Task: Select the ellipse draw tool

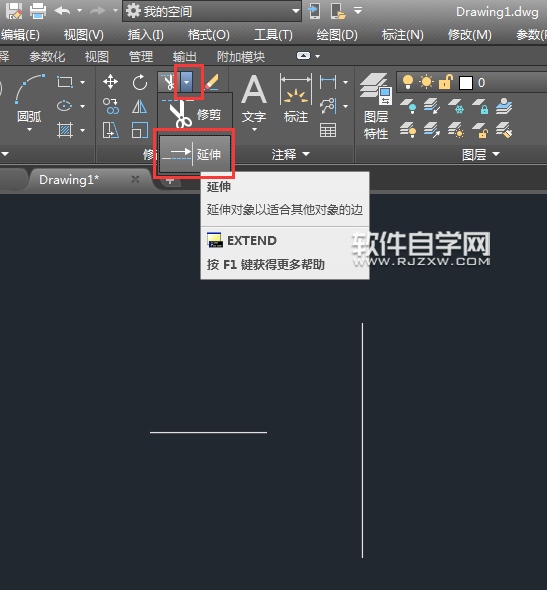Action: (x=65, y=106)
